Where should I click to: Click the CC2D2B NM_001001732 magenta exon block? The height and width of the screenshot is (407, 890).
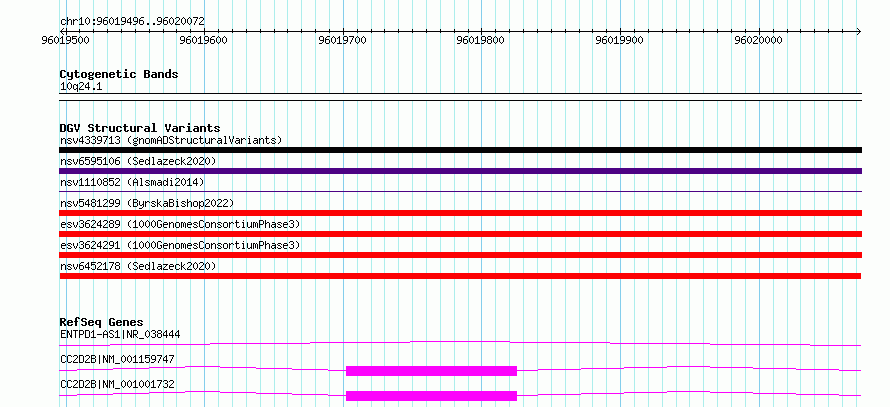pos(431,396)
